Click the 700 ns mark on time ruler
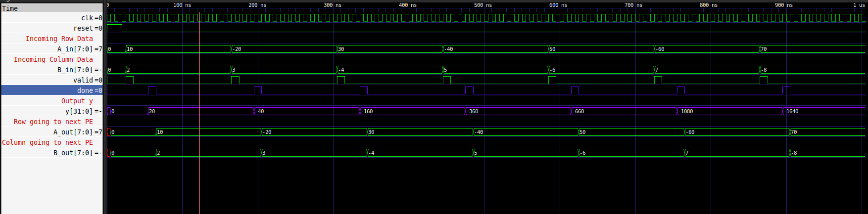Viewport: 868px width, 214px height. coord(633,5)
